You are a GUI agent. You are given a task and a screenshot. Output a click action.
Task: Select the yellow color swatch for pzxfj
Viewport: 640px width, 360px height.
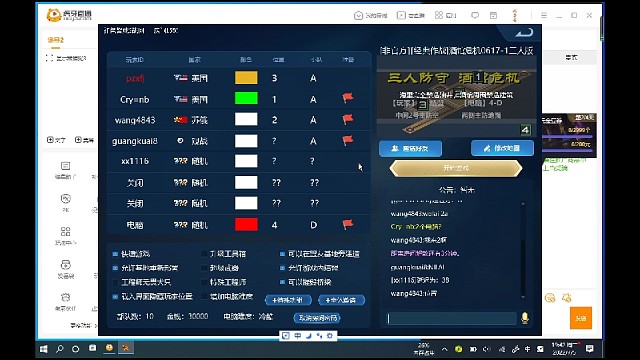tap(246, 78)
